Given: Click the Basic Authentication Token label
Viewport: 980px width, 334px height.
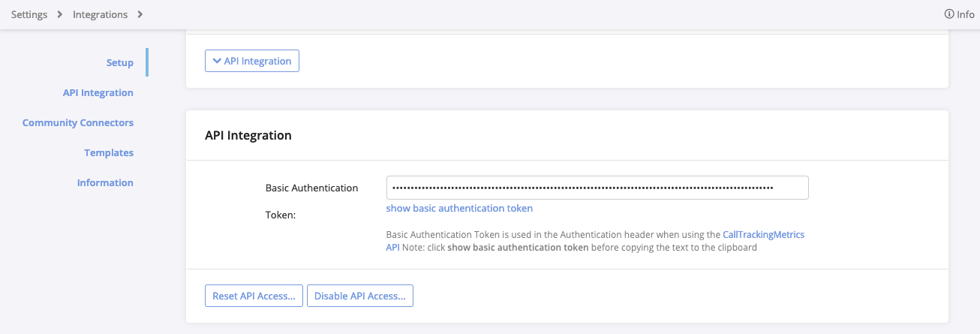Looking at the screenshot, I should click(311, 201).
